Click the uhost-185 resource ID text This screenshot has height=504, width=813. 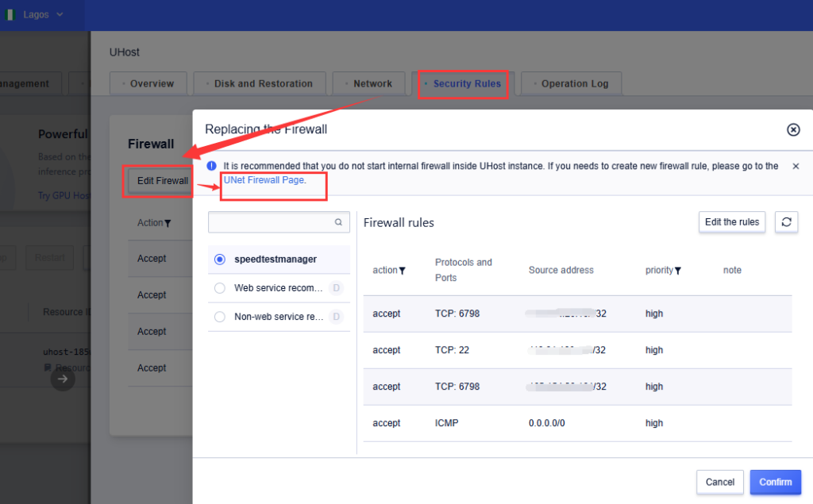pos(67,352)
